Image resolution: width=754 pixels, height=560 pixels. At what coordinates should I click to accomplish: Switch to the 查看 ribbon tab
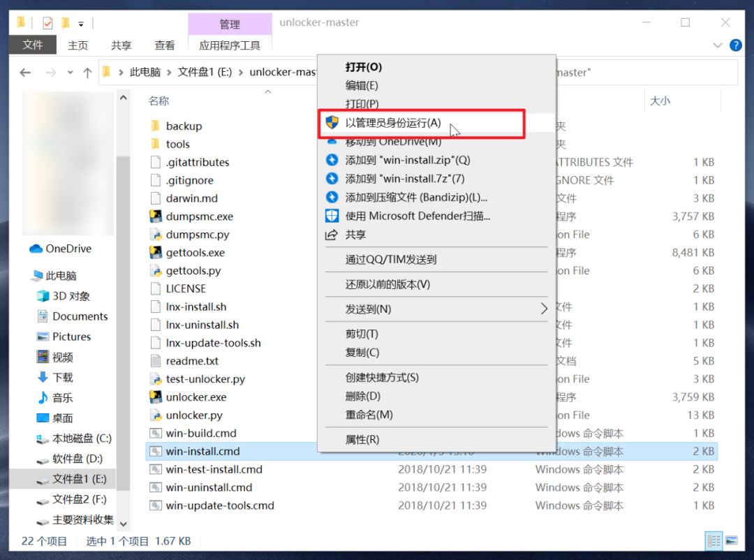[165, 45]
